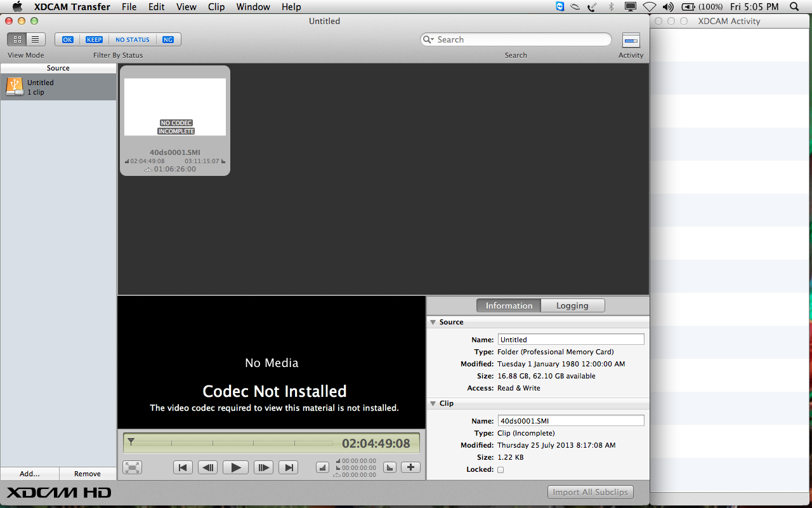Open the XDCAM Transfer application menu
This screenshot has width=812, height=508.
[x=72, y=7]
